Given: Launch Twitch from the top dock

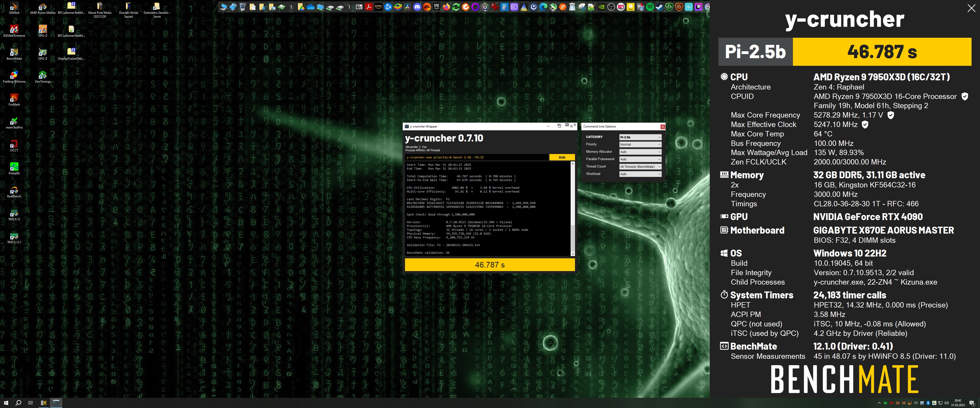Looking at the screenshot, I should [x=699, y=7].
